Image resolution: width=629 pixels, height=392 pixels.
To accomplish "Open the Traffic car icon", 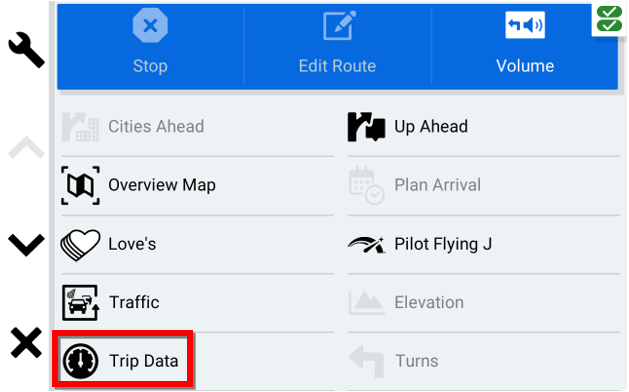I will point(81,303).
